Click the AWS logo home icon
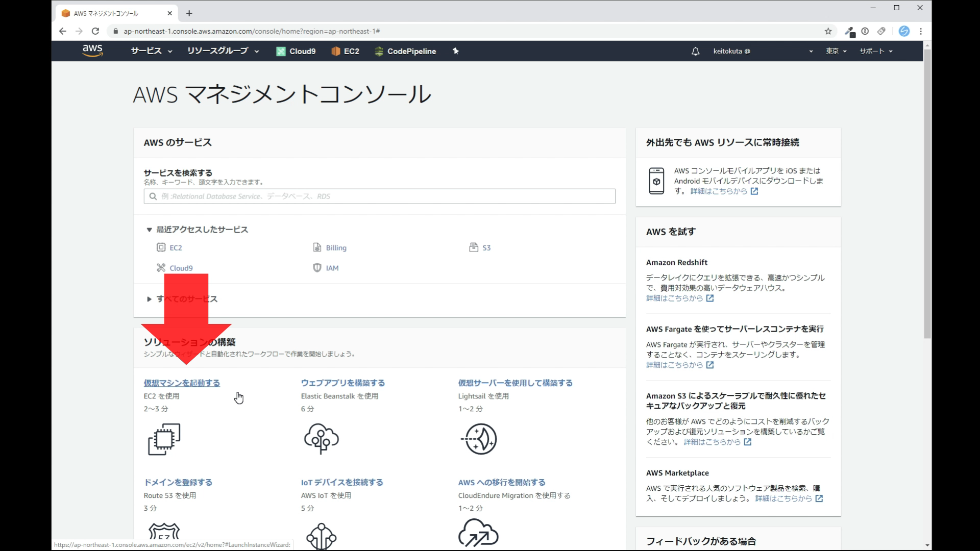Screen dimensions: 980x551 pyautogui.click(x=92, y=51)
